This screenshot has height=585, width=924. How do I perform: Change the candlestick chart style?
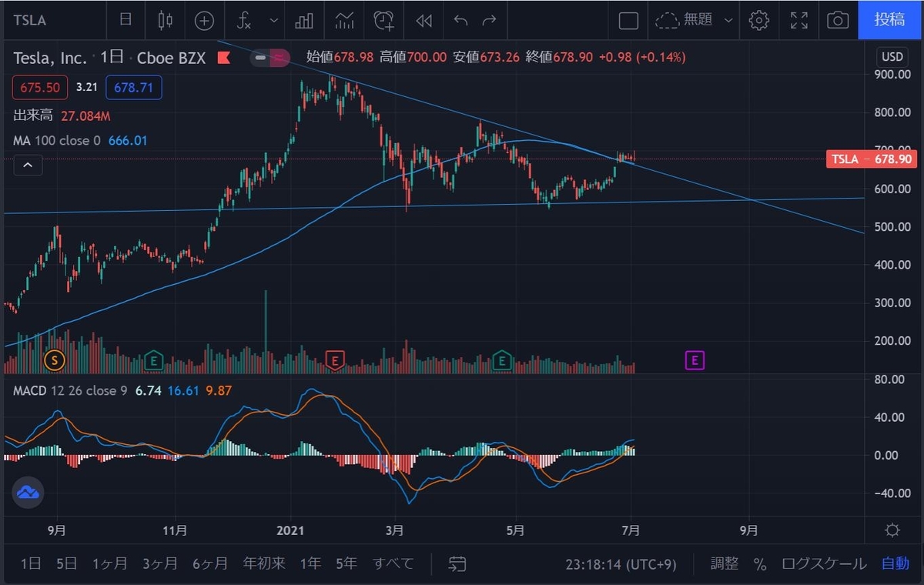pos(165,20)
